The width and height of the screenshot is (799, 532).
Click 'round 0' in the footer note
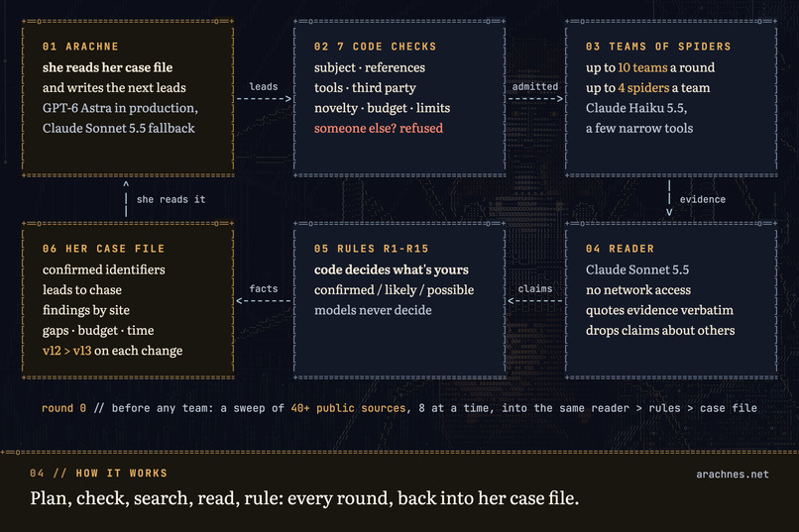(x=63, y=408)
